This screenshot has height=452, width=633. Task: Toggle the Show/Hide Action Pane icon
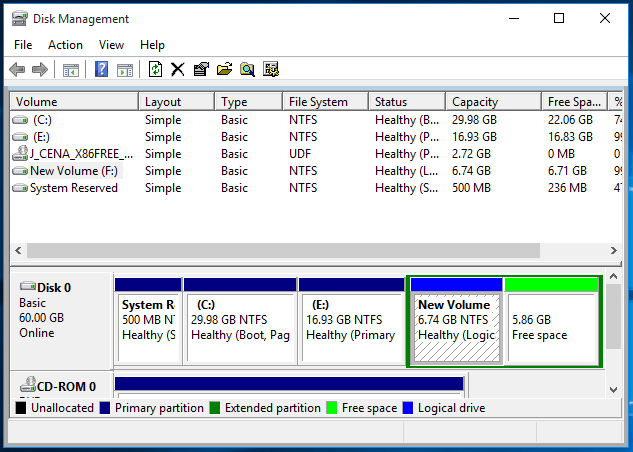point(125,70)
